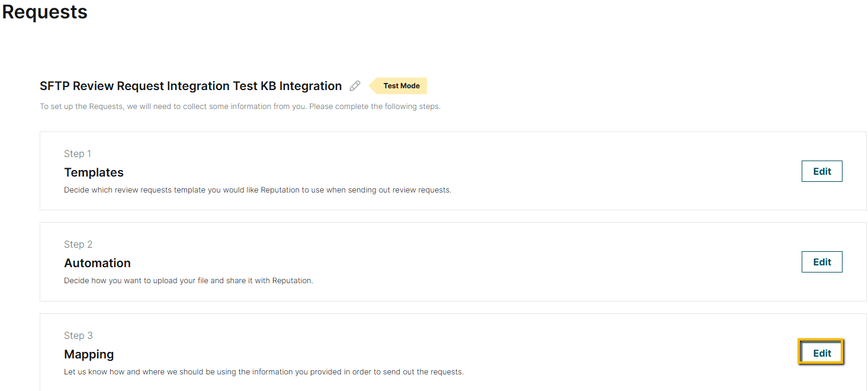Viewport: 868px width, 391px height.
Task: Click the 'Decide which review requests template' description
Action: point(258,190)
